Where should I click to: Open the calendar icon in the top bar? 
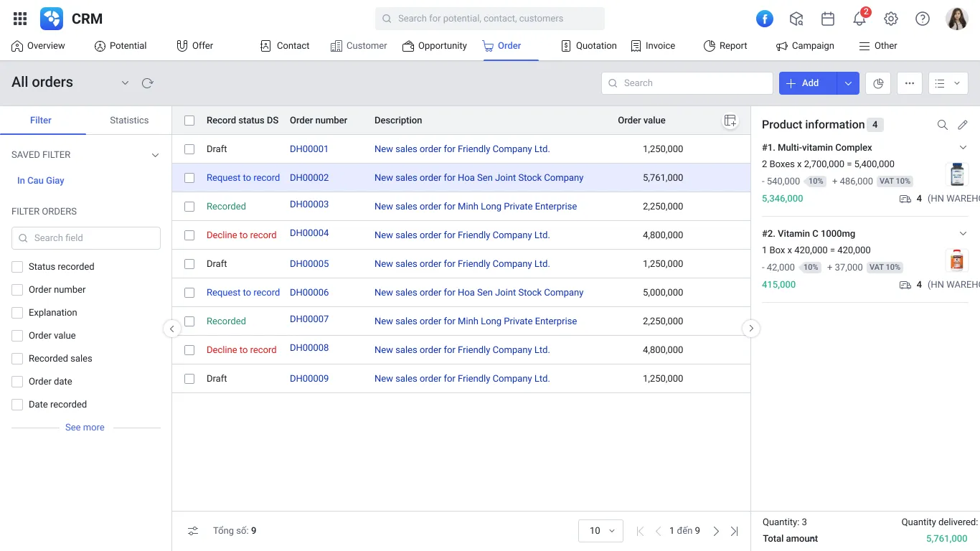pos(827,19)
